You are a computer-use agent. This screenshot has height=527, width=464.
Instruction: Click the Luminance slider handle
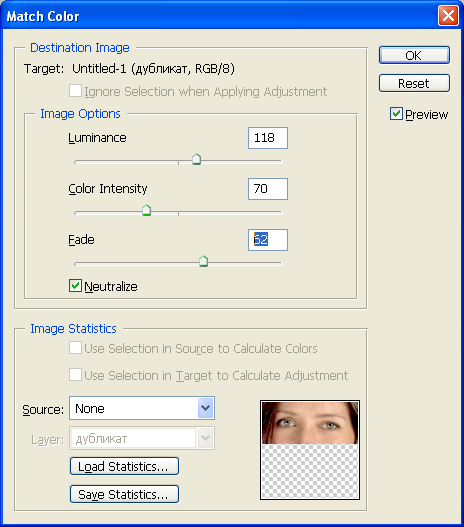(197, 159)
